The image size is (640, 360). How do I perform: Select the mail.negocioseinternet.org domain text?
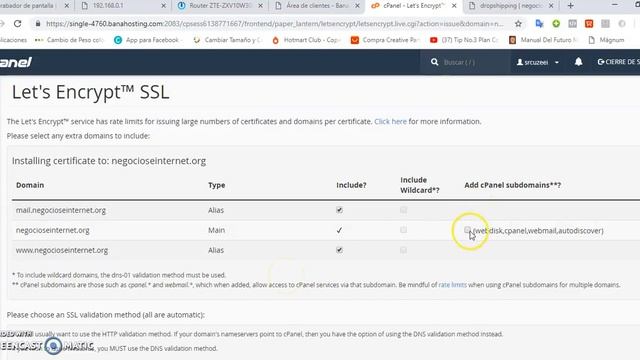tap(61, 210)
